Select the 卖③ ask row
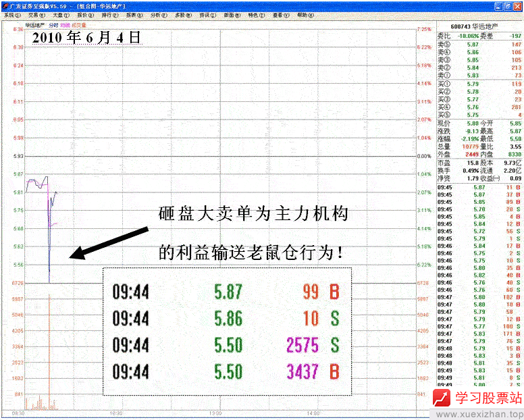Viewport: 524px width, 420px height. pos(479,60)
